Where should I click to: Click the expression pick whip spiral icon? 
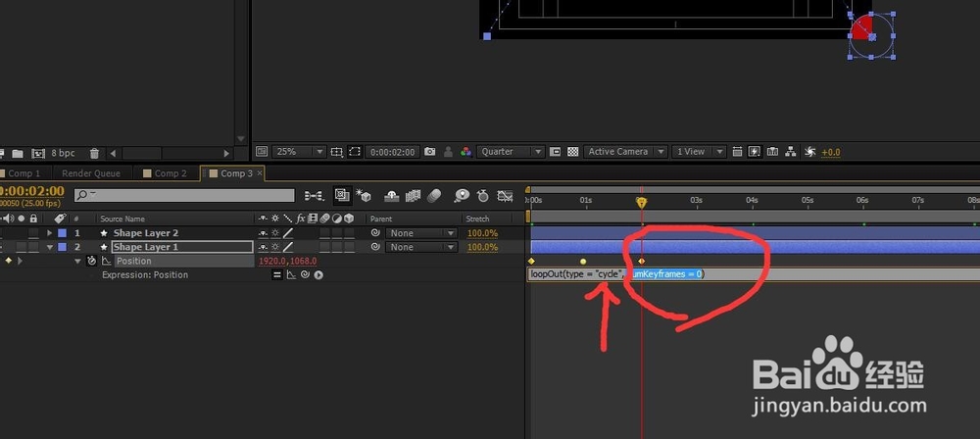[x=305, y=274]
